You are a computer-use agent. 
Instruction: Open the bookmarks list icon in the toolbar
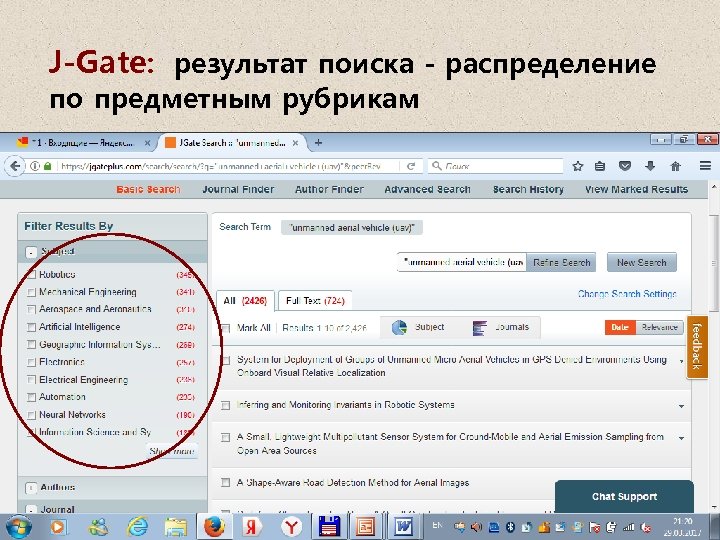coord(600,166)
